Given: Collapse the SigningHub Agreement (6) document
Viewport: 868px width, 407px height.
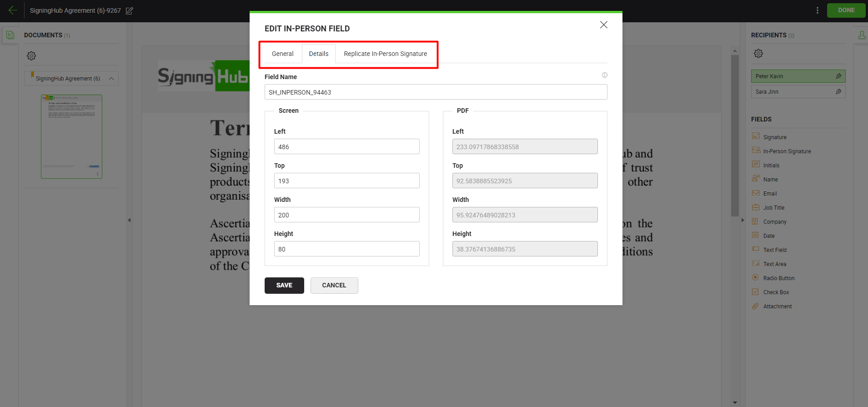Looking at the screenshot, I should click(x=111, y=79).
